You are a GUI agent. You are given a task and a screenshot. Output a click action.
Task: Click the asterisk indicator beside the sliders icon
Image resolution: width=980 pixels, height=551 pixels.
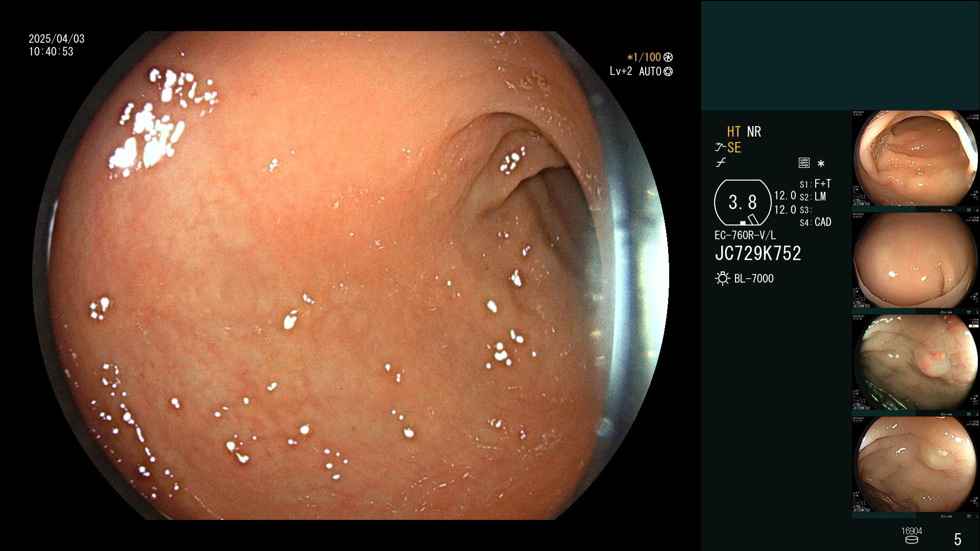coord(821,164)
